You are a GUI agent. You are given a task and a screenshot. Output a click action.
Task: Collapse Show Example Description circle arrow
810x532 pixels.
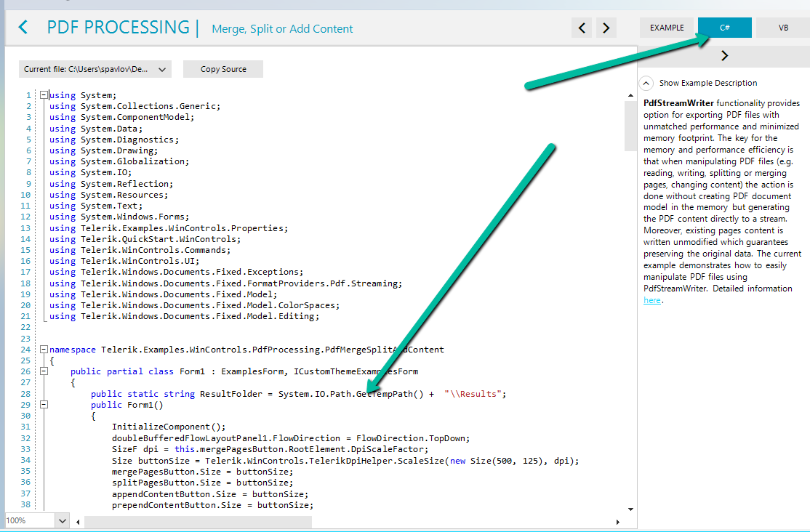(x=646, y=83)
